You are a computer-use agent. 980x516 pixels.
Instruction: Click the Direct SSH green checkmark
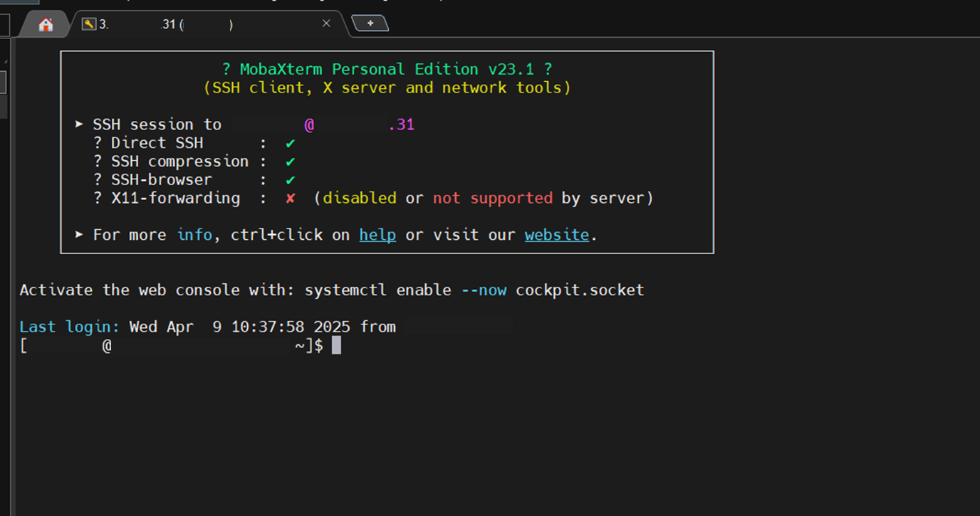290,143
